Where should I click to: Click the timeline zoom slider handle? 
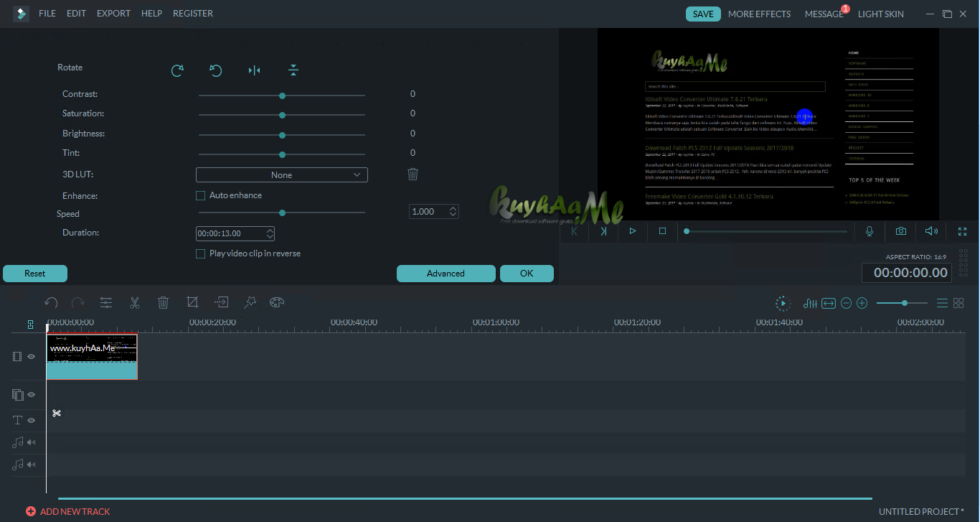[x=905, y=303]
